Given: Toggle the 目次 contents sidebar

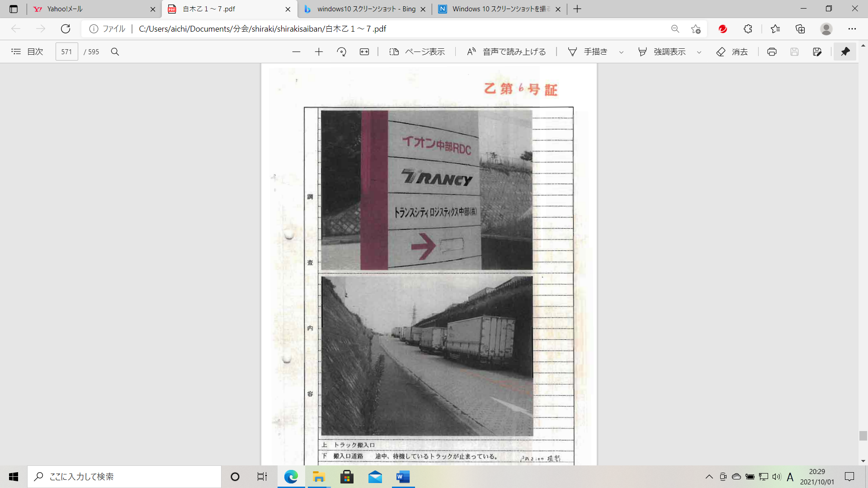Looking at the screenshot, I should [x=27, y=52].
